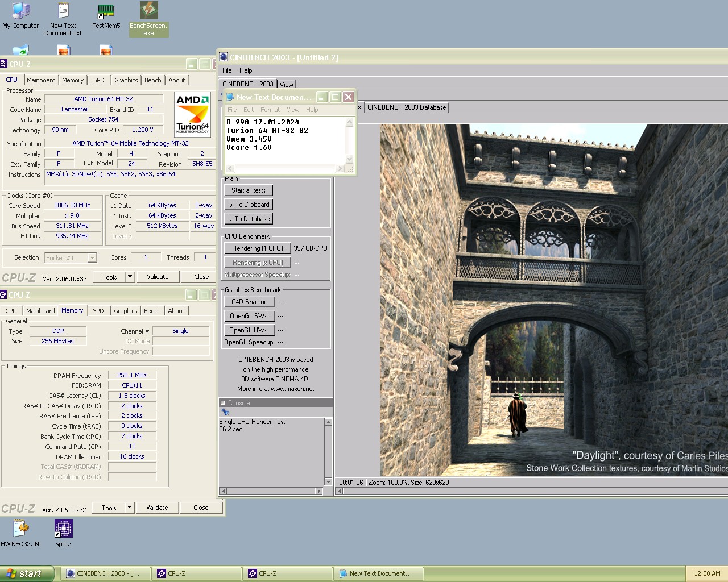Click the 12:30 AM system clock

click(707, 573)
